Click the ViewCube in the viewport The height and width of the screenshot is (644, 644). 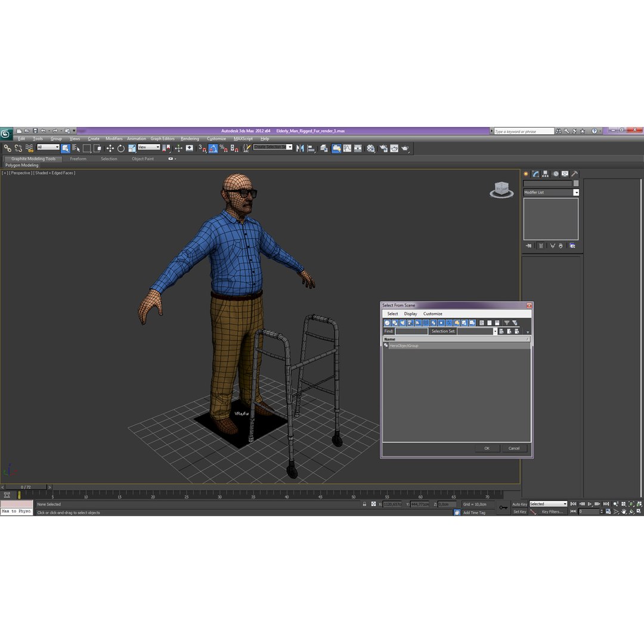(x=501, y=190)
